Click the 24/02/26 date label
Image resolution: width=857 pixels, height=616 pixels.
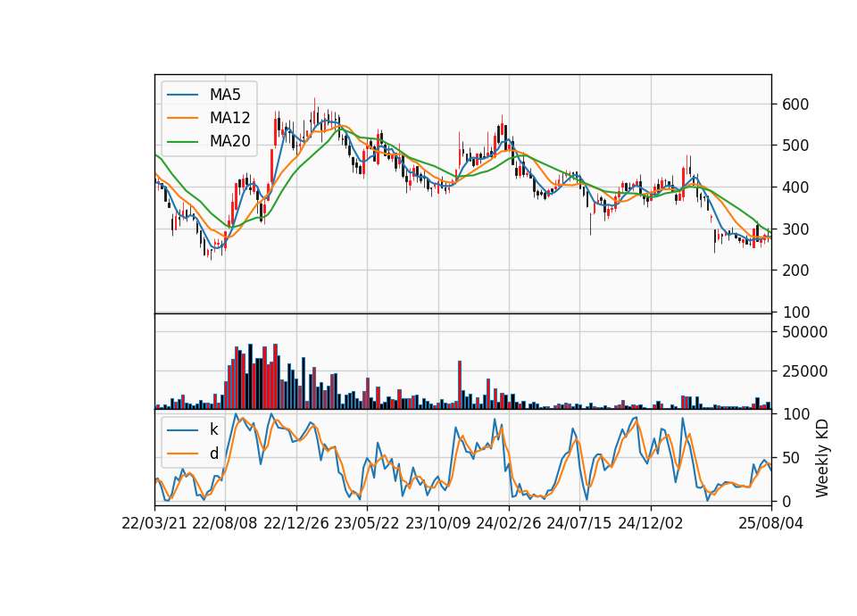[x=508, y=523]
